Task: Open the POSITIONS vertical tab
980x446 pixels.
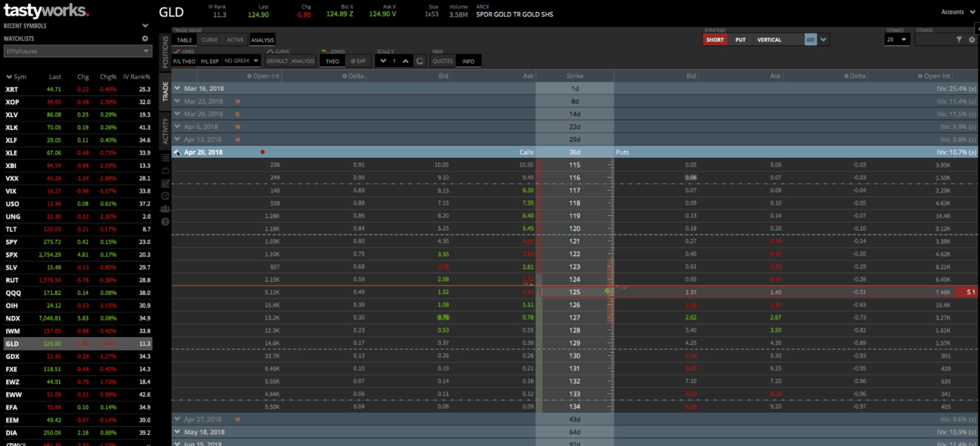Action: pos(165,52)
